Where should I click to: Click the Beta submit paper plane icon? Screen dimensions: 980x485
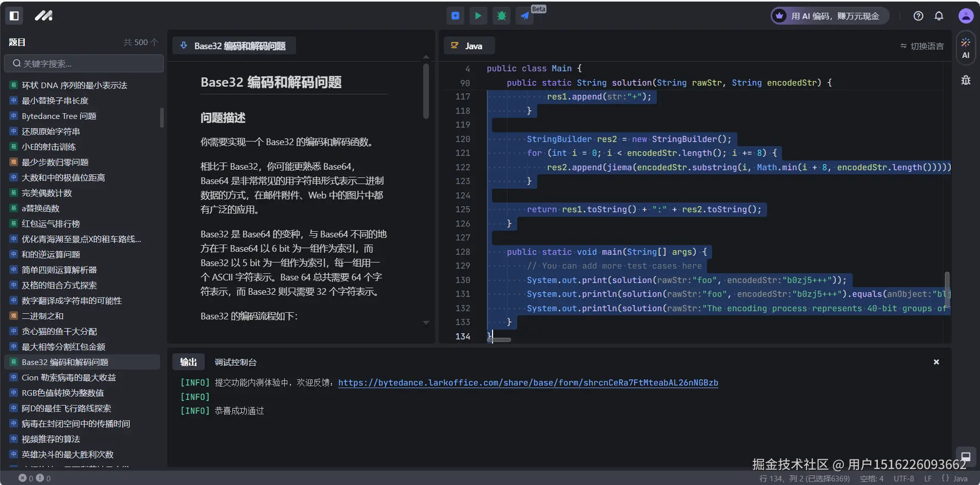coord(525,16)
